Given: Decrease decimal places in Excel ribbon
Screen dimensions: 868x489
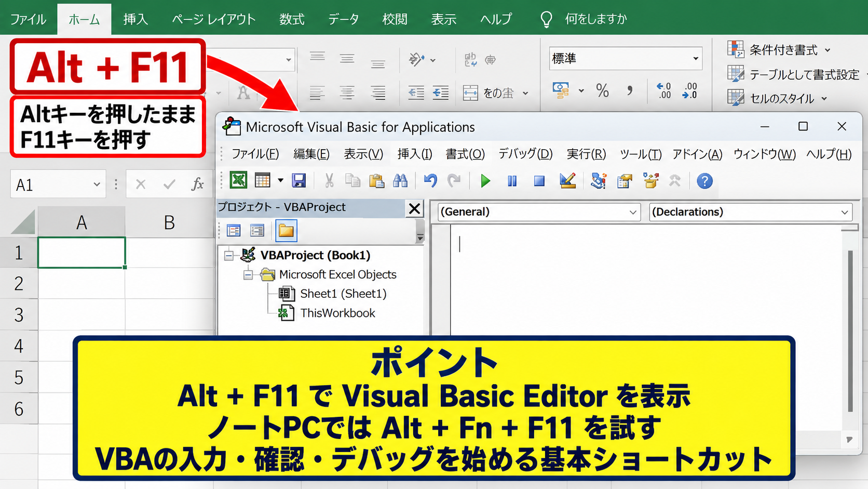Looking at the screenshot, I should [x=690, y=91].
